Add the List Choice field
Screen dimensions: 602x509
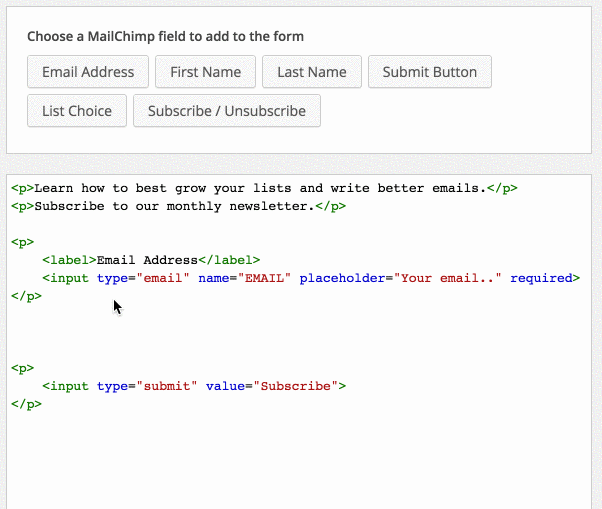(x=77, y=111)
